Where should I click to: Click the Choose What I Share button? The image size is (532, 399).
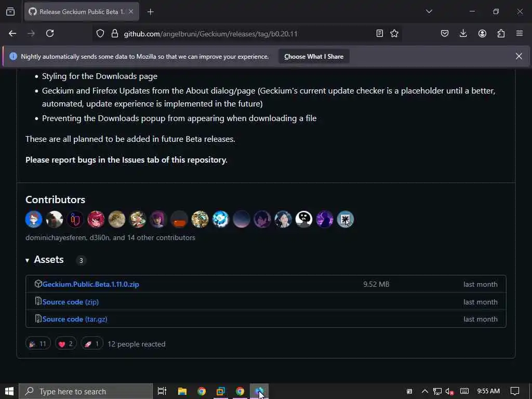click(x=314, y=56)
